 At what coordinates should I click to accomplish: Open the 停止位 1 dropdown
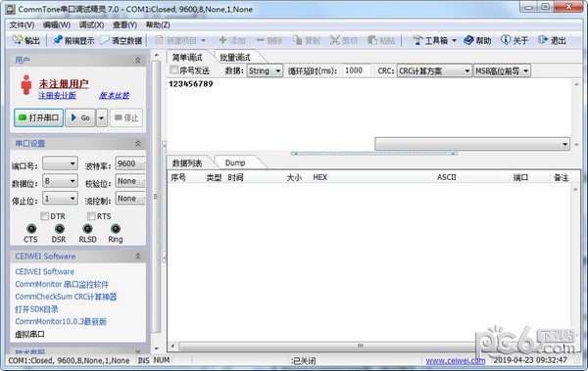60,199
